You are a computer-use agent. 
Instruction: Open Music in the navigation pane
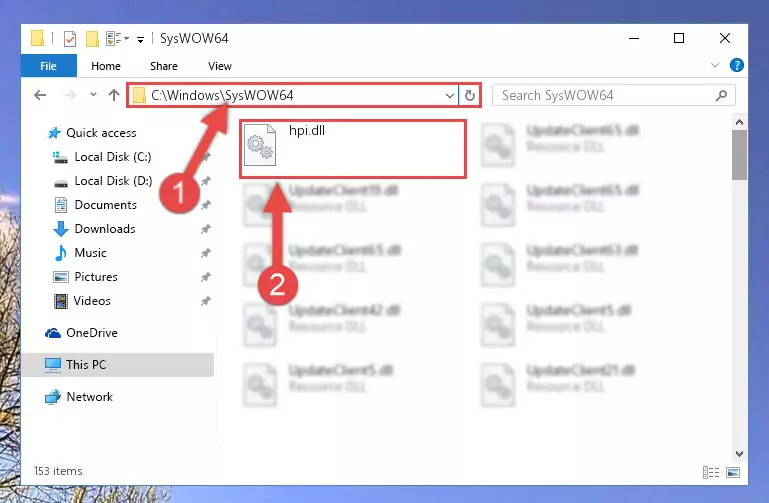(x=90, y=253)
